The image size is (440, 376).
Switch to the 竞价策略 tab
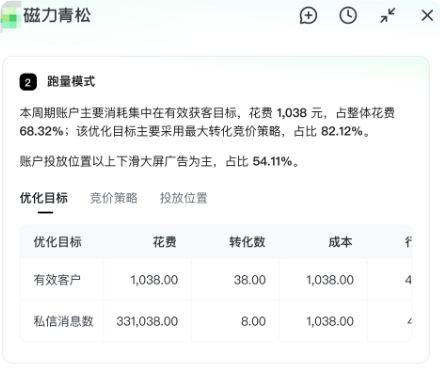(114, 198)
